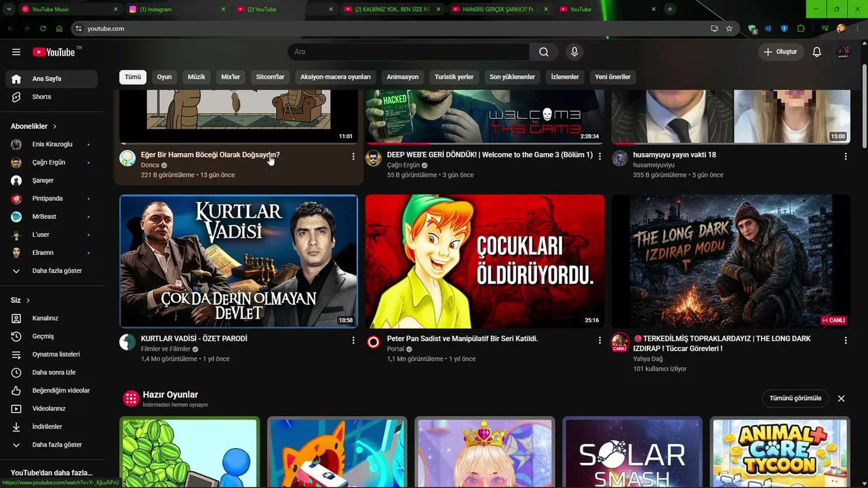Screen dimensions: 868x488
Task: Open the Siz section header
Action: pos(20,300)
